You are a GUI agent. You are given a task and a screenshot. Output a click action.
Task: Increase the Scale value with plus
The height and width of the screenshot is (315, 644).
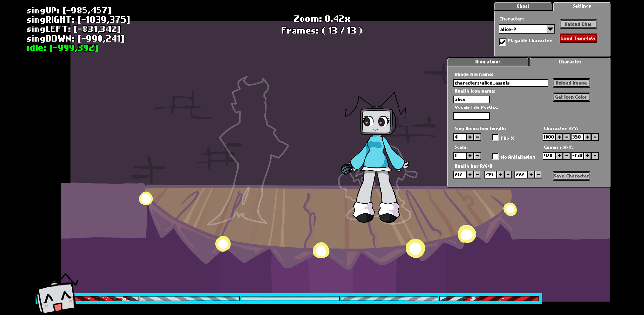[x=469, y=156]
